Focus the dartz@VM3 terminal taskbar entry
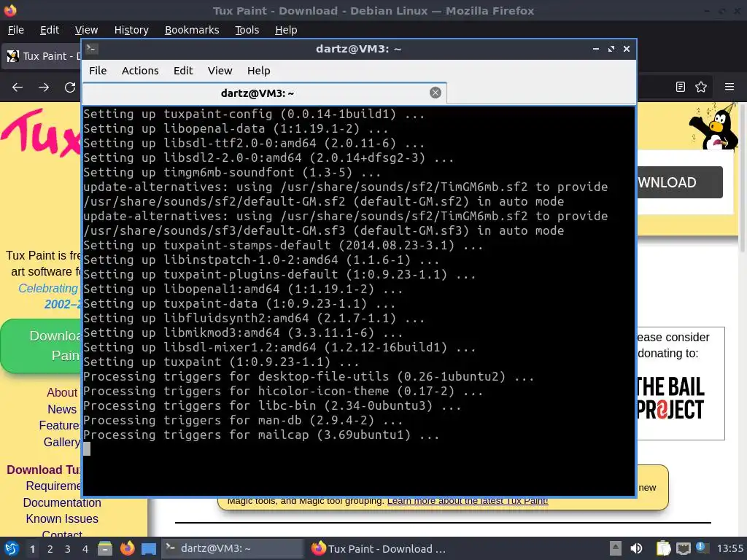The image size is (747, 560). coord(233,548)
